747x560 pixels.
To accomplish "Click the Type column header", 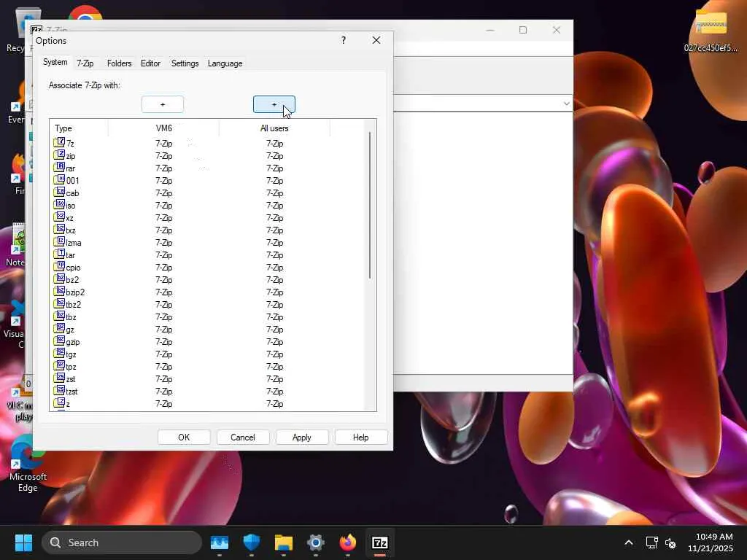I will [79, 128].
